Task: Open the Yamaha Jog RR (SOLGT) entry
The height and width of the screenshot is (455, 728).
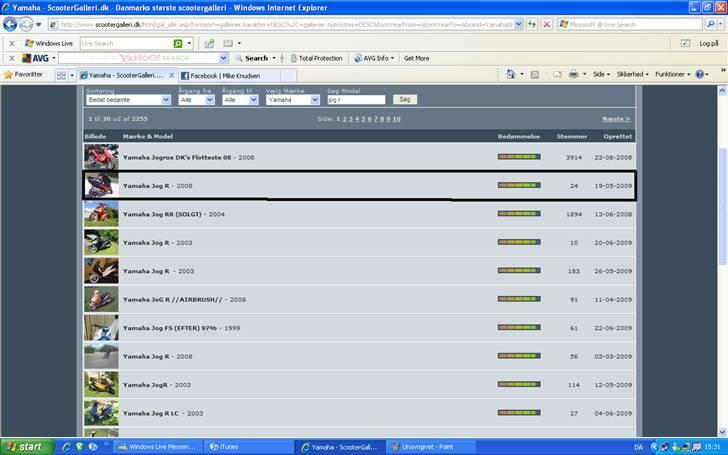Action: tap(162, 214)
